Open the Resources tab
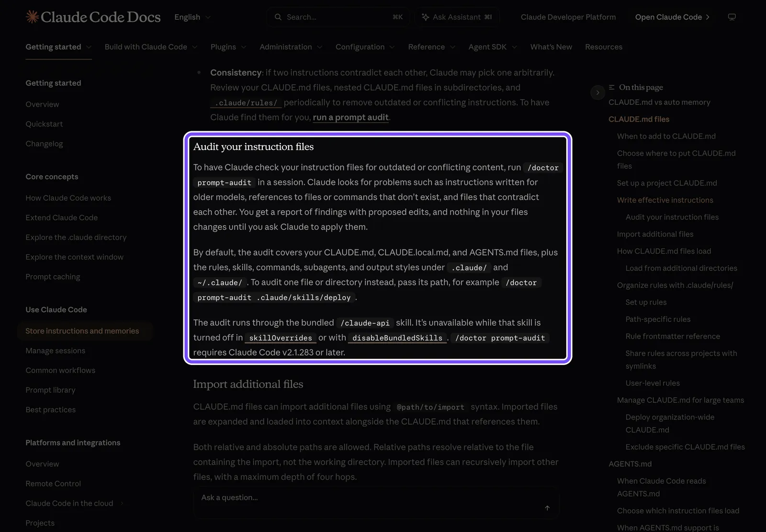 (604, 47)
